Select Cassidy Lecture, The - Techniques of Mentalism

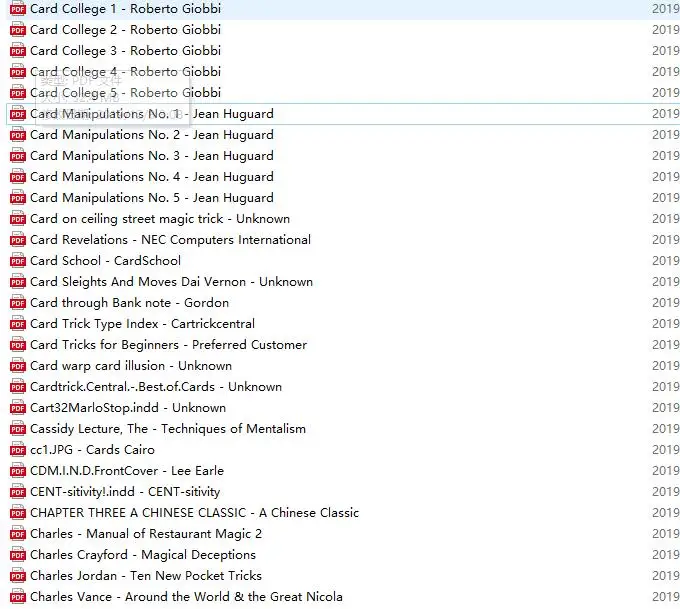(168, 429)
